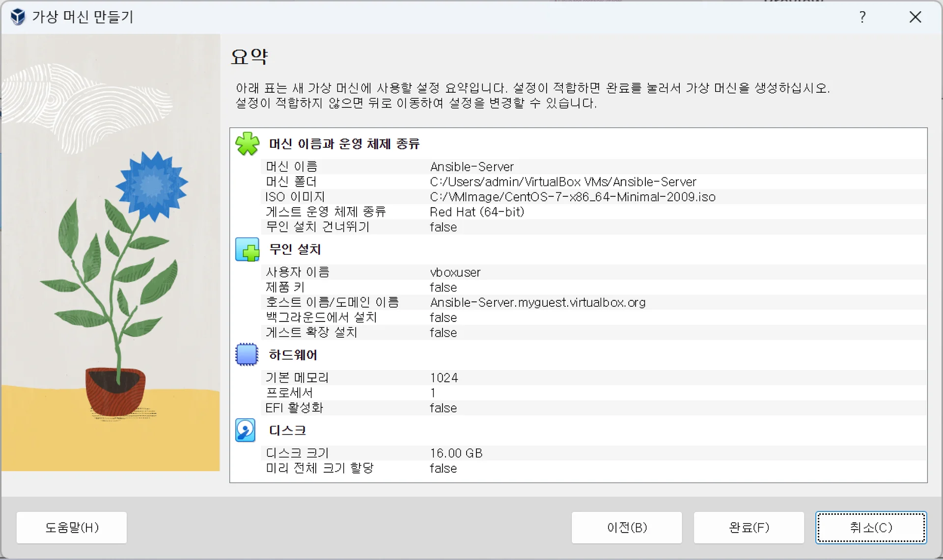The image size is (943, 560).
Task: Select the 호스트 이름/도메인 이름 row
Action: point(537,302)
